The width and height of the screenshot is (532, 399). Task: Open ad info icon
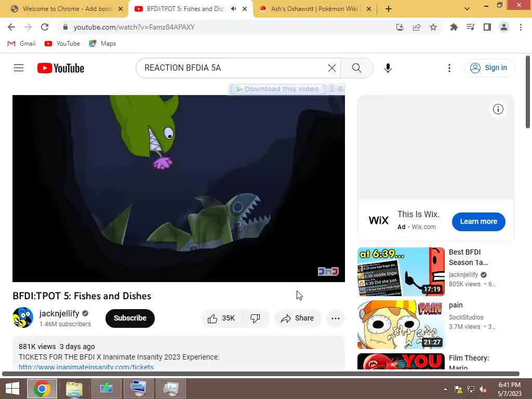tap(498, 109)
